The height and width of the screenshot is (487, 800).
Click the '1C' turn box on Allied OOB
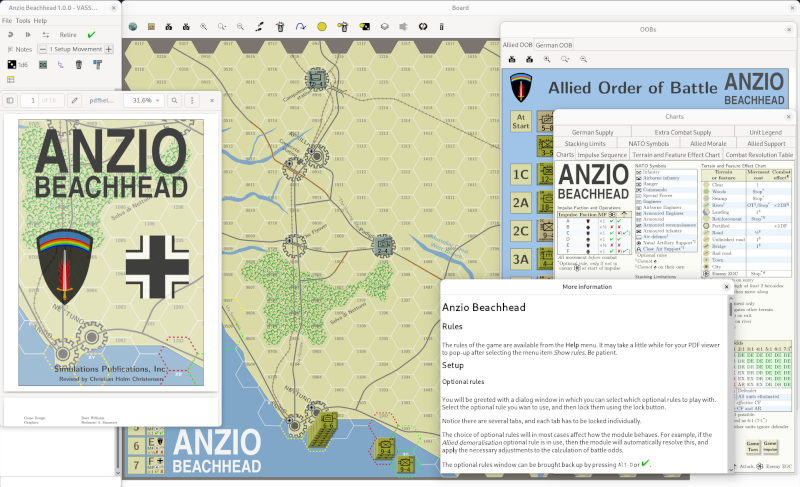[x=521, y=174]
